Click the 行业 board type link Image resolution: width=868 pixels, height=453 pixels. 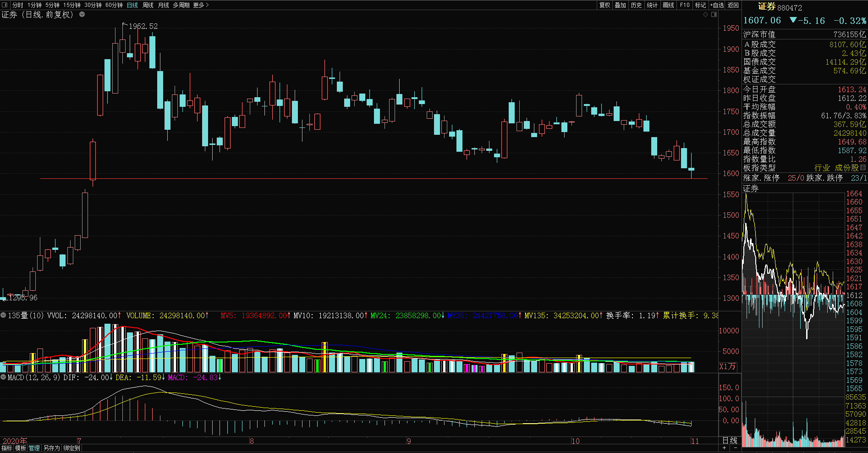pyautogui.click(x=822, y=168)
